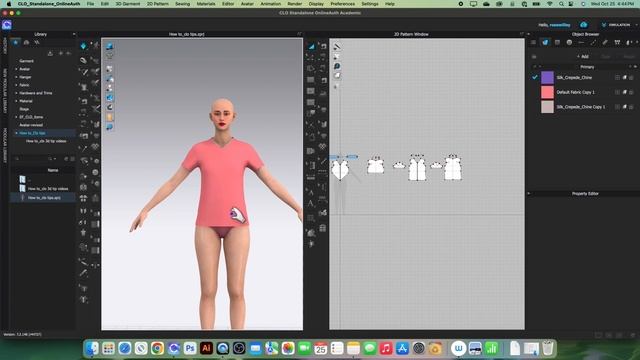This screenshot has height=360, width=640.
Task: Open the second Library tab icon
Action: (x=26, y=42)
